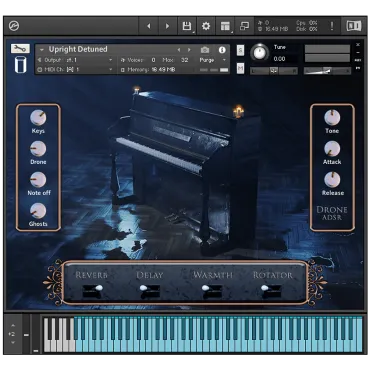Click the Drone volume knob
The image size is (370, 370).
coord(38,149)
